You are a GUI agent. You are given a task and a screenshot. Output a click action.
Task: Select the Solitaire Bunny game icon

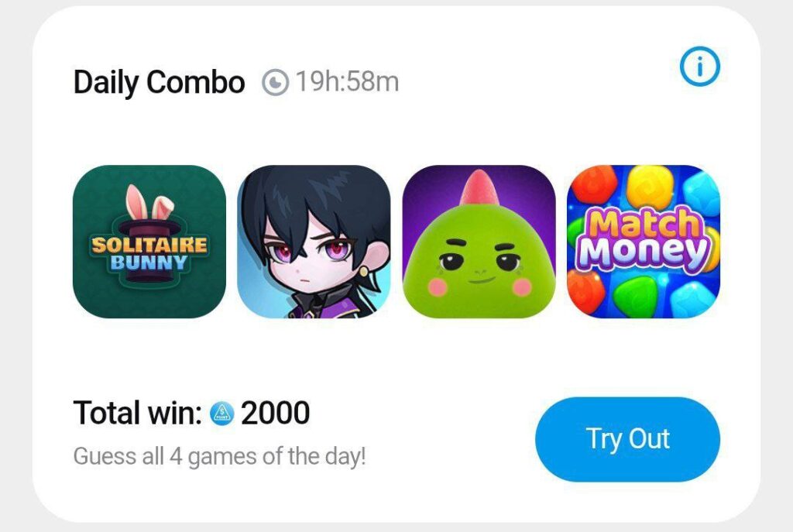pyautogui.click(x=149, y=242)
